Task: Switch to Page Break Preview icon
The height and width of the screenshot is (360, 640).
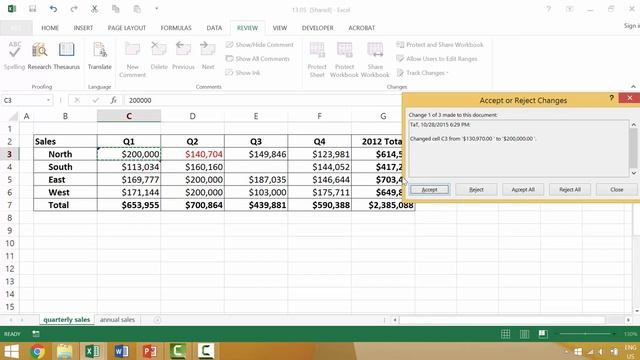Action: coord(543,334)
